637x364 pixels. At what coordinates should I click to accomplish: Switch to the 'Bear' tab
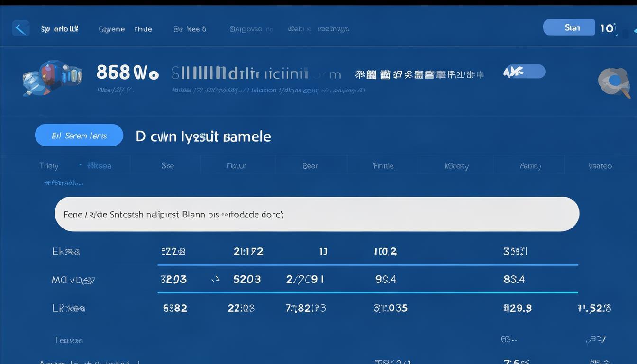click(309, 165)
